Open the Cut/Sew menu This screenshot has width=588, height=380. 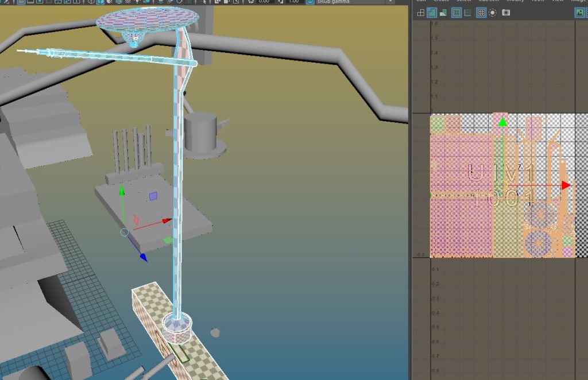[488, 1]
